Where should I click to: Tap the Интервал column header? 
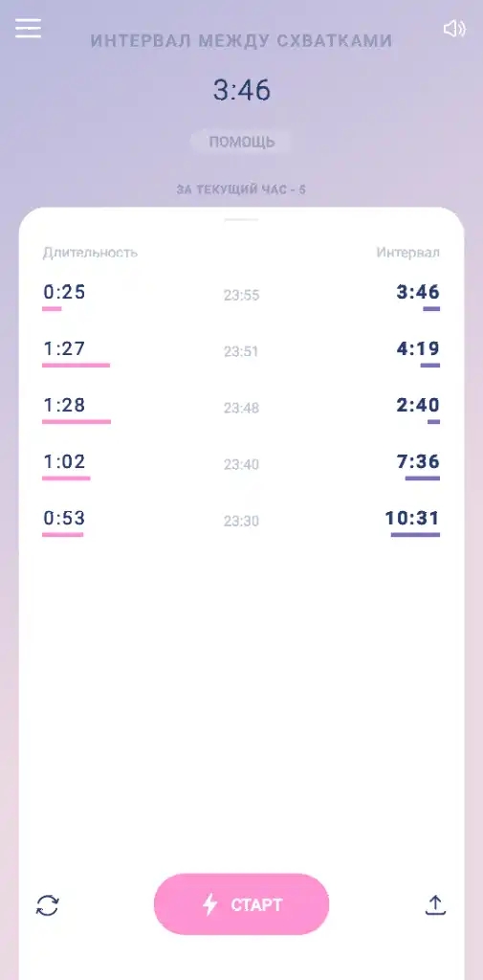(408, 253)
